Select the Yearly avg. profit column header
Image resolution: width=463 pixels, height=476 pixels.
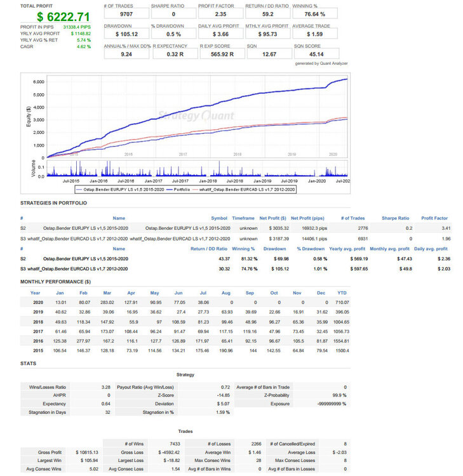click(x=347, y=249)
